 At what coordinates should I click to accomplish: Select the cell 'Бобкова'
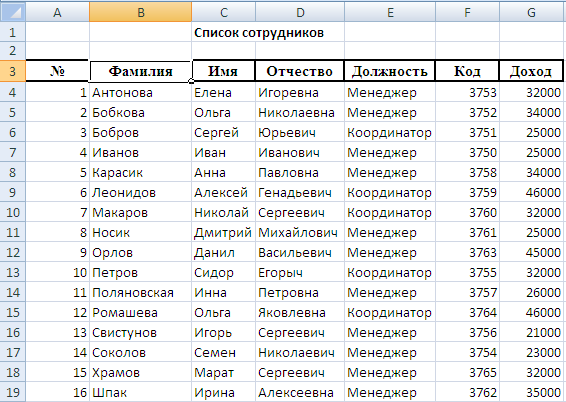(x=140, y=112)
